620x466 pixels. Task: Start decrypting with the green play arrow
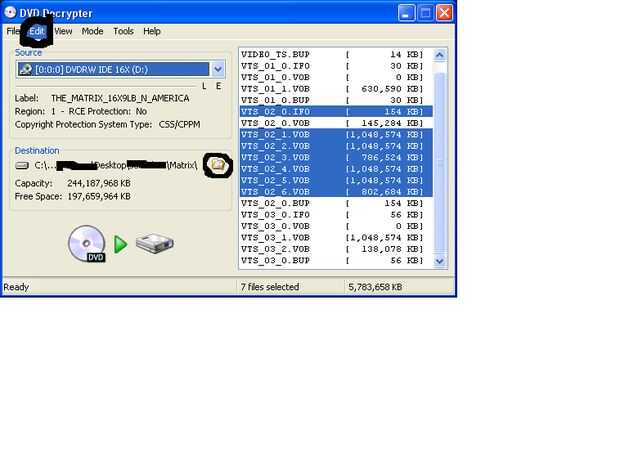coord(121,244)
